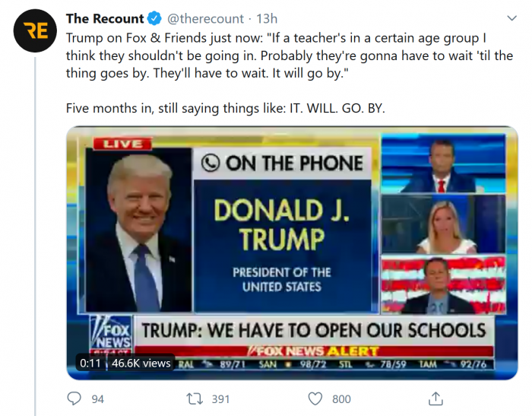Open replies with the speech bubble icon

(74, 399)
